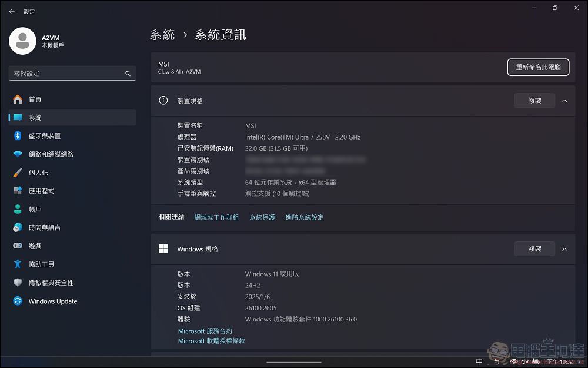Open the 首頁 settings page
588x368 pixels.
click(72, 99)
